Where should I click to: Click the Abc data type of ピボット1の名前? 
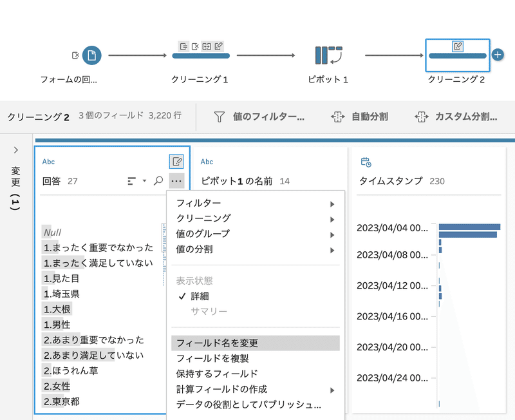tap(207, 162)
